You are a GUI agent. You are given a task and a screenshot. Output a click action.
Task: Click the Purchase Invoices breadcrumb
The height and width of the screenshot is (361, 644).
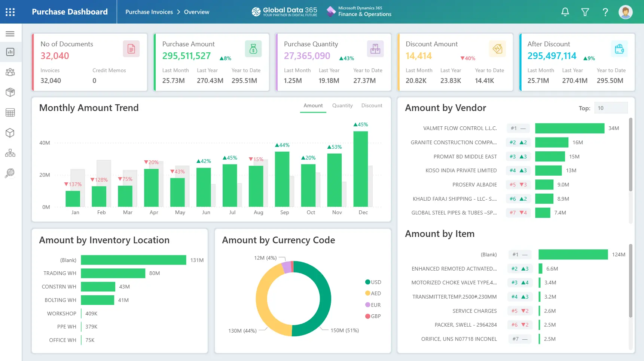click(x=149, y=12)
